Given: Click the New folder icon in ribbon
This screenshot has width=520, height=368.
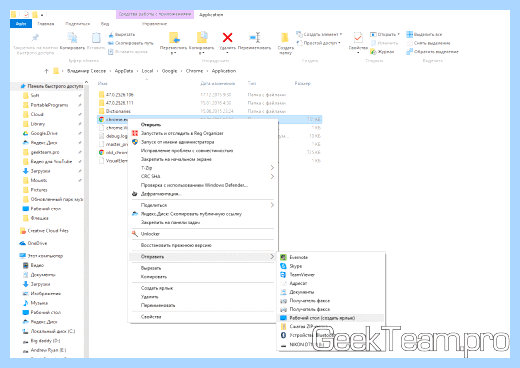Looking at the screenshot, I should point(285,38).
